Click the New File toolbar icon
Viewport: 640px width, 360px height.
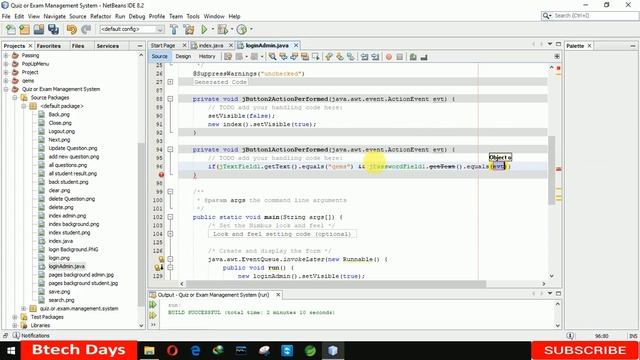(11, 29)
